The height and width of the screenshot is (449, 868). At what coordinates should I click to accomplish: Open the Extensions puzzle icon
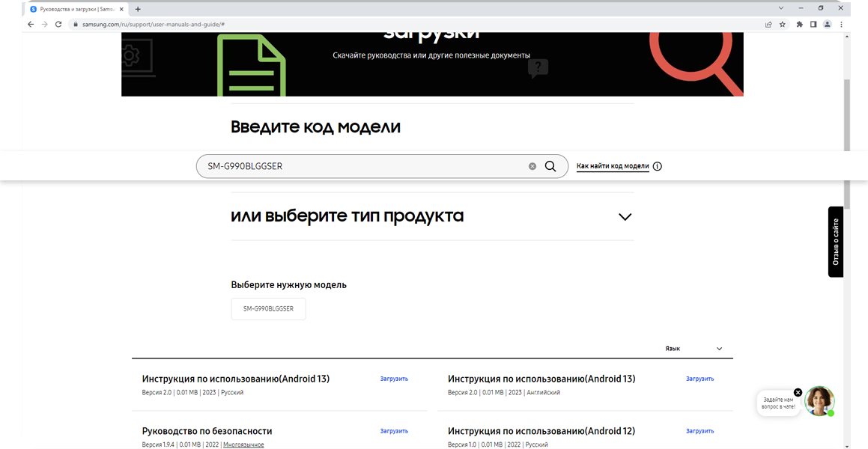tap(799, 25)
